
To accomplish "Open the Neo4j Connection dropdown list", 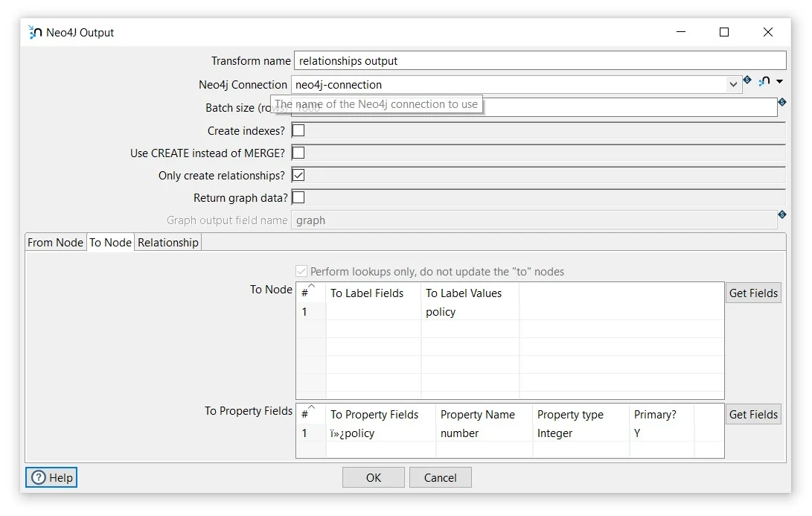I will pos(732,84).
